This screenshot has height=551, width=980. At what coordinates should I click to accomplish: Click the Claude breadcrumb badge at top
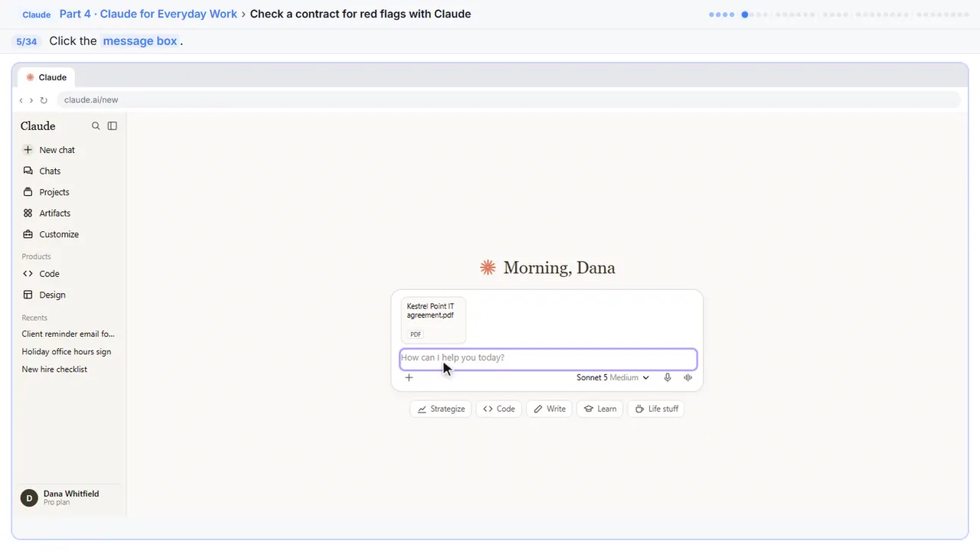pos(37,15)
